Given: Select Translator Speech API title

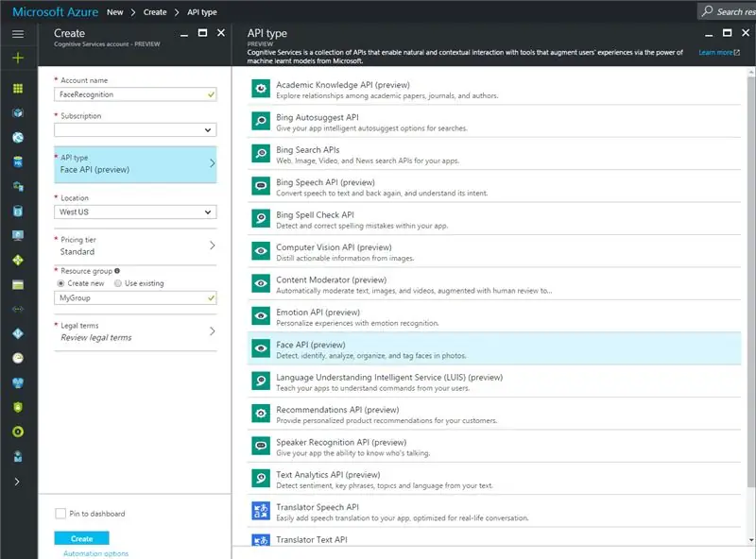Looking at the screenshot, I should tap(318, 507).
